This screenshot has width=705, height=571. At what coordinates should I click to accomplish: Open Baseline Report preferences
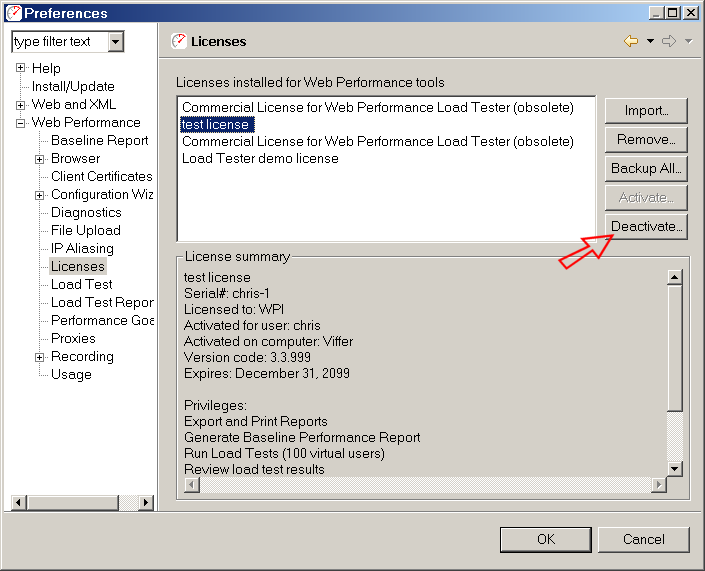tap(99, 140)
